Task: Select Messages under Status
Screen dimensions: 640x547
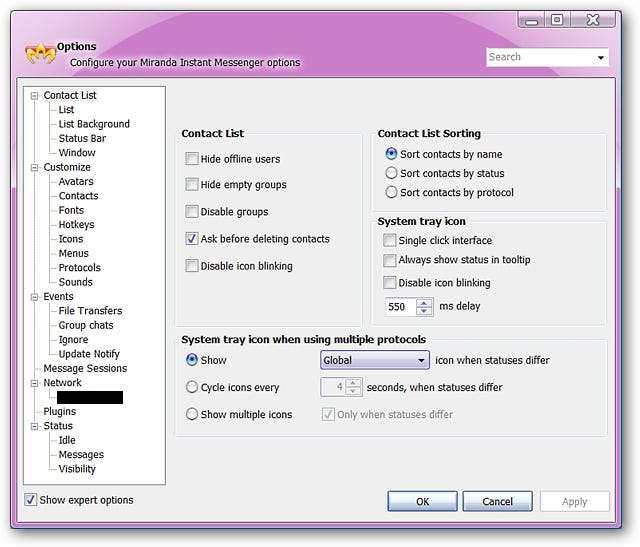Action: [x=81, y=455]
